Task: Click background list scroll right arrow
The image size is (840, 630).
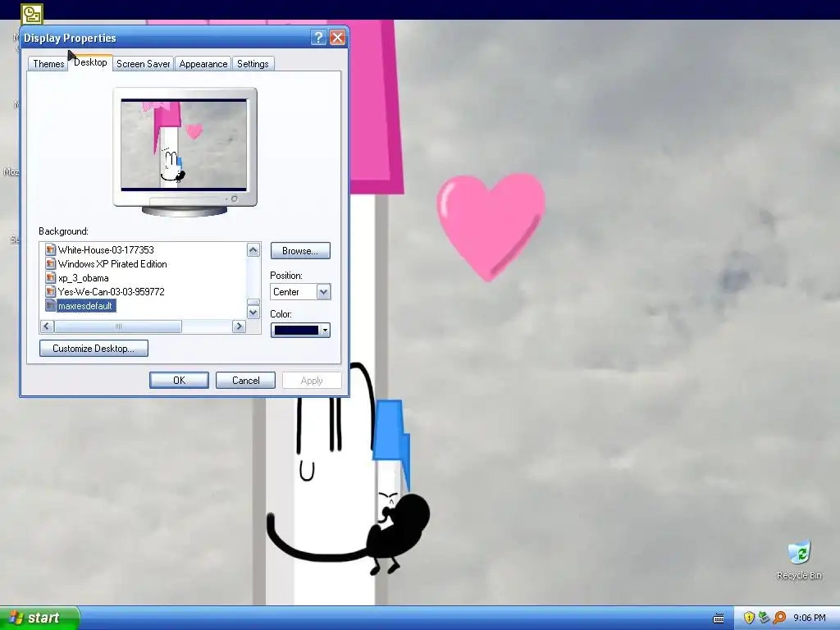Action: (x=239, y=326)
